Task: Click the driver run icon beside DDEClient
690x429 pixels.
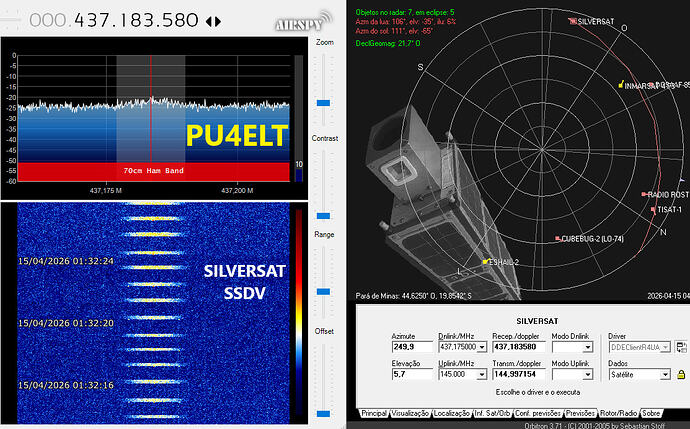Action: (681, 347)
